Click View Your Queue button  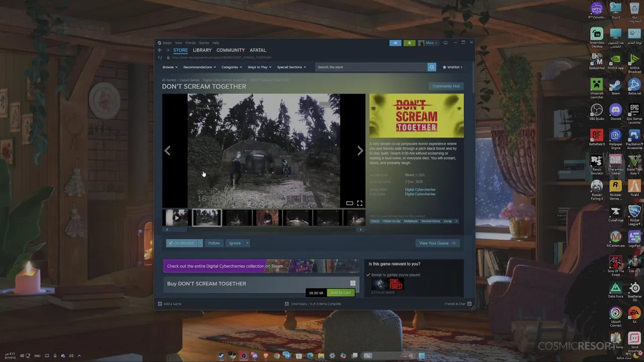point(437,243)
